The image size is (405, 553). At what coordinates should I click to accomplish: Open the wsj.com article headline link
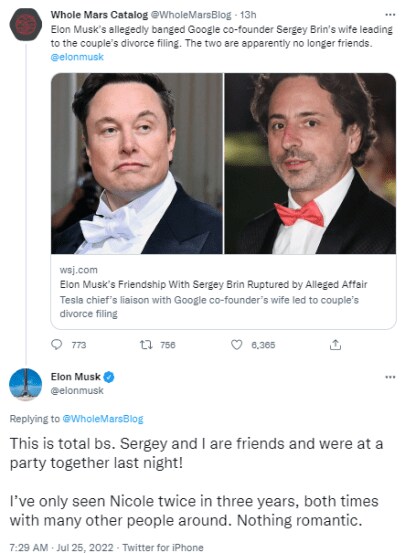(213, 284)
